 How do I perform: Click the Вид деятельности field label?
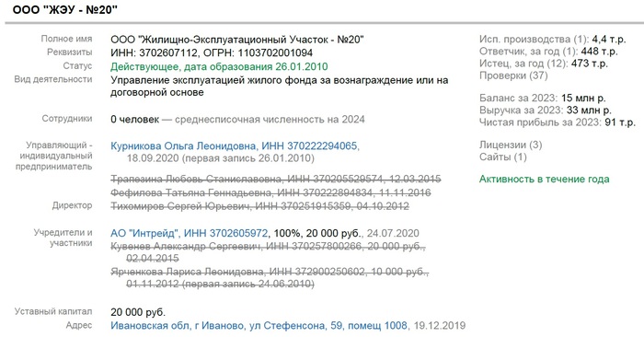[53, 79]
